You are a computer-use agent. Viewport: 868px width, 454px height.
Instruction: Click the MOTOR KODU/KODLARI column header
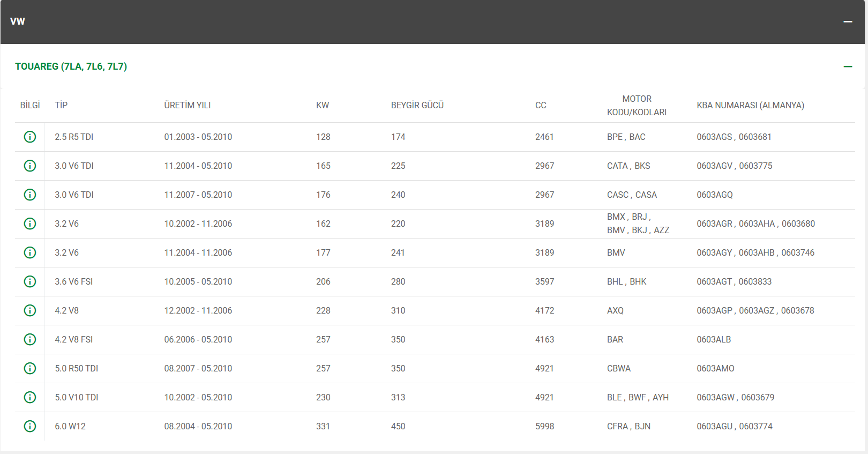[637, 106]
